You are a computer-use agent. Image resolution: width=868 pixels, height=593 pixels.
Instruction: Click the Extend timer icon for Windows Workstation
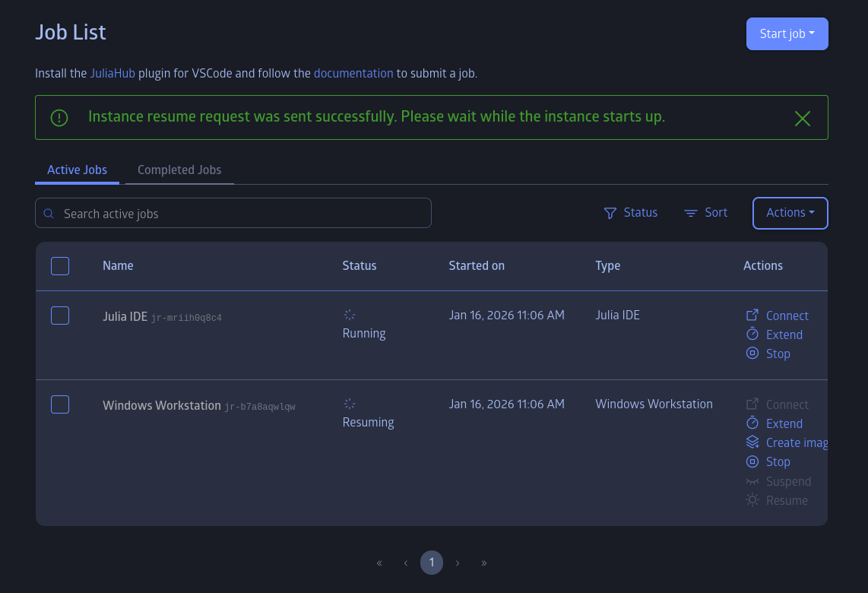point(752,423)
